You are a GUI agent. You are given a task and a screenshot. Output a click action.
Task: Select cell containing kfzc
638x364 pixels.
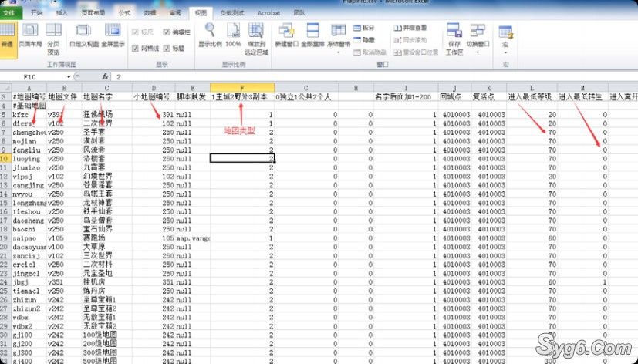point(29,115)
